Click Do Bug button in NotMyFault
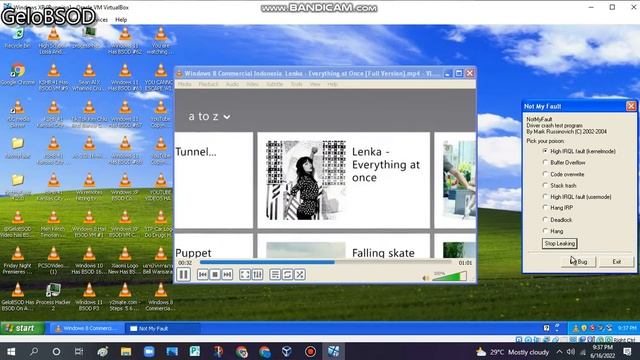This screenshot has height=360, width=640. (578, 262)
